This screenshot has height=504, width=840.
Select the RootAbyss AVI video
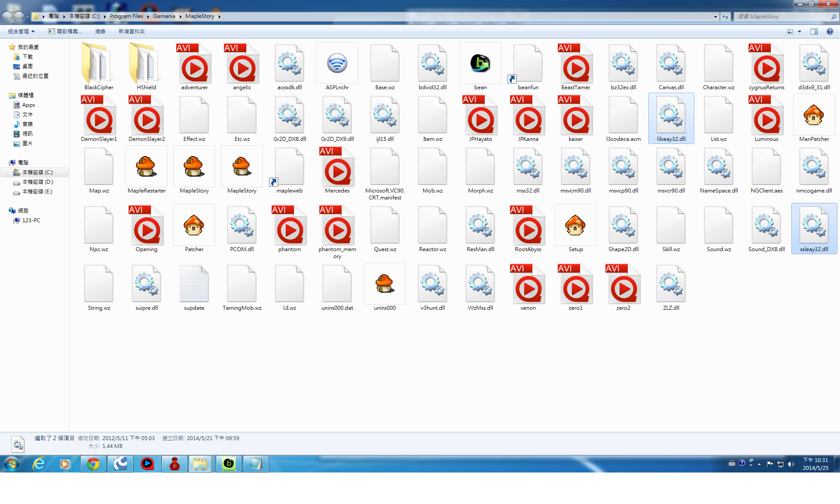point(528,228)
